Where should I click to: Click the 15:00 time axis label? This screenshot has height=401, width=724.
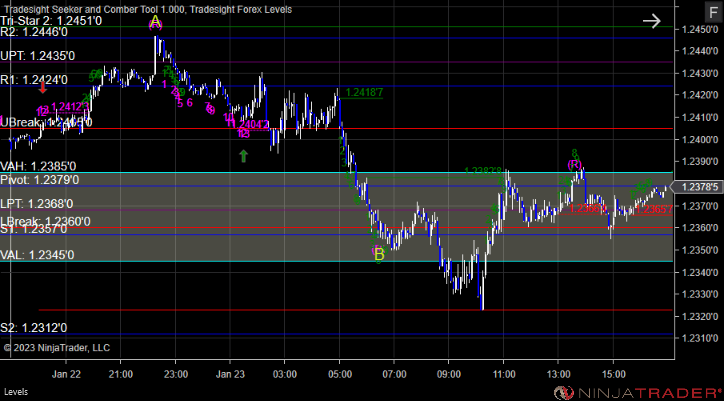coord(613,374)
